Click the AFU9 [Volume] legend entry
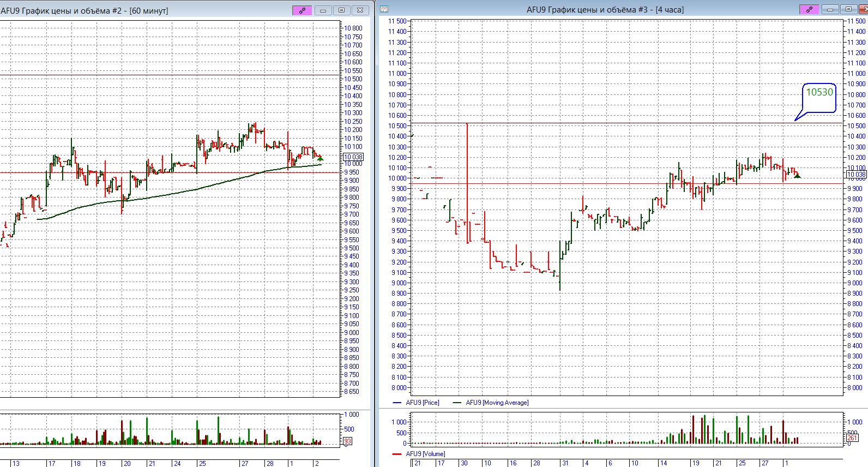This screenshot has height=467, width=868. pyautogui.click(x=425, y=454)
